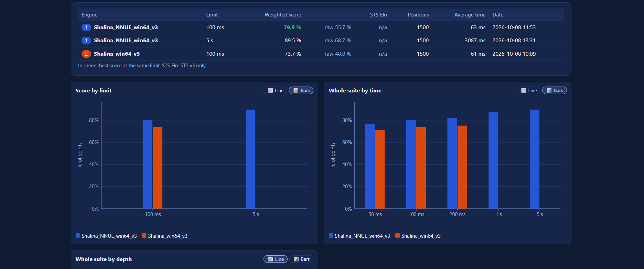Click raw 55.7 % value
Viewport: 644px width, 269px height.
click(x=338, y=27)
